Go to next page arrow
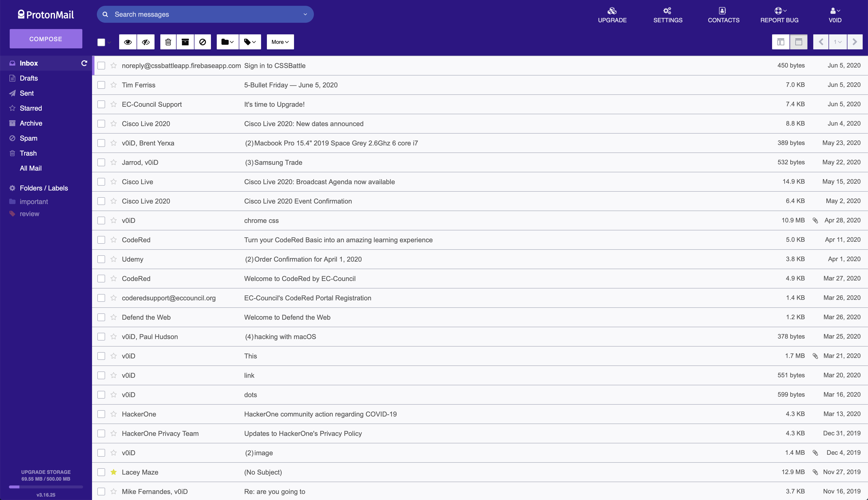Screen dimensions: 868x500 855,42
